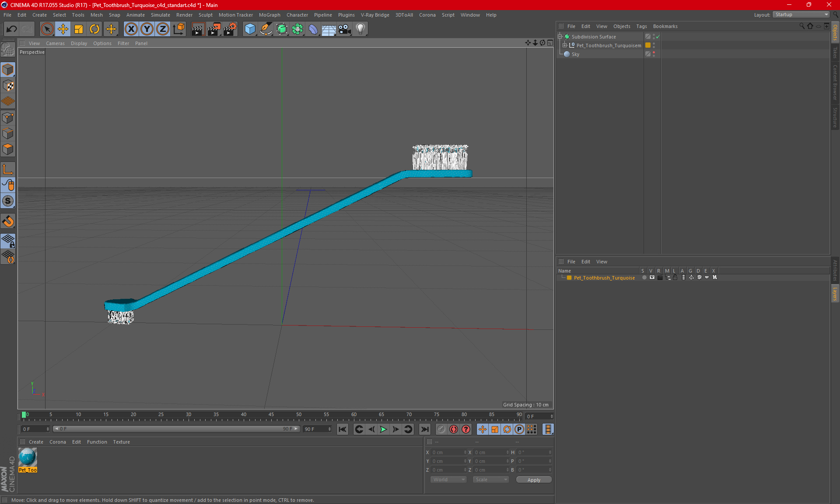This screenshot has width=840, height=504.
Task: Toggle Z axis lock
Action: [x=163, y=29]
